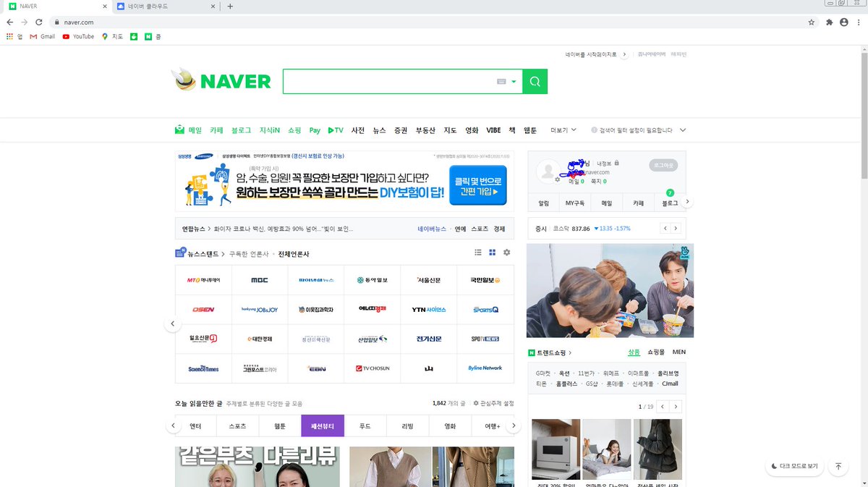Switch newsstand to list view icon
Viewport: 868px width, 487px height.
tap(478, 253)
